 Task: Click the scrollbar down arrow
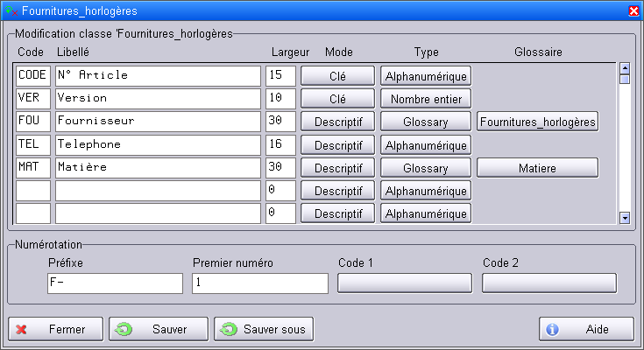tap(625, 218)
